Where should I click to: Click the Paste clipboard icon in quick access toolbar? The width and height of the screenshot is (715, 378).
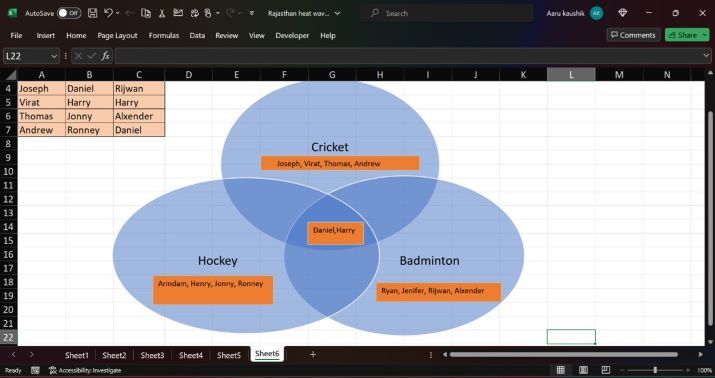click(x=146, y=13)
